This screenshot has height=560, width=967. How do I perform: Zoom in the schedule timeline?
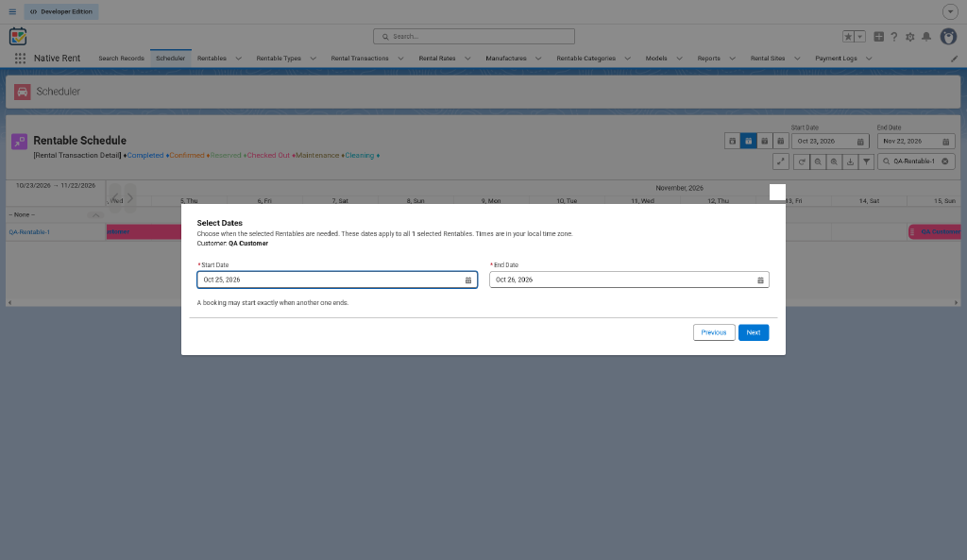tap(834, 161)
